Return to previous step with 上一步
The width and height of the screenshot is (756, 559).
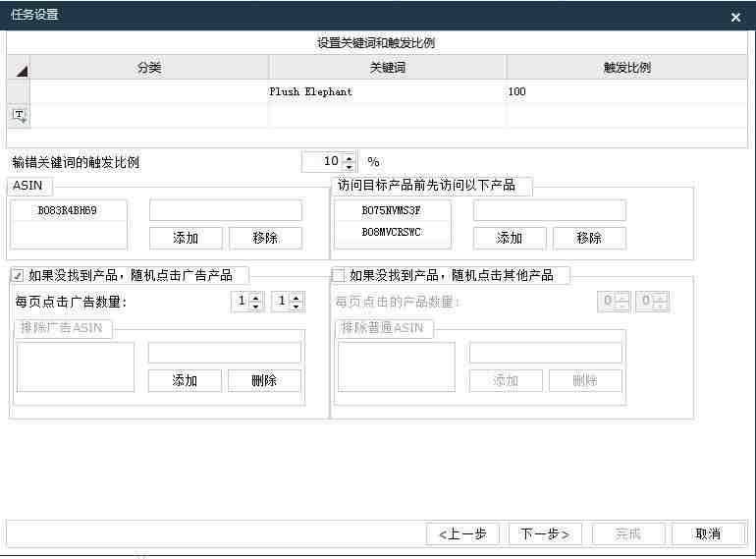pos(462,533)
